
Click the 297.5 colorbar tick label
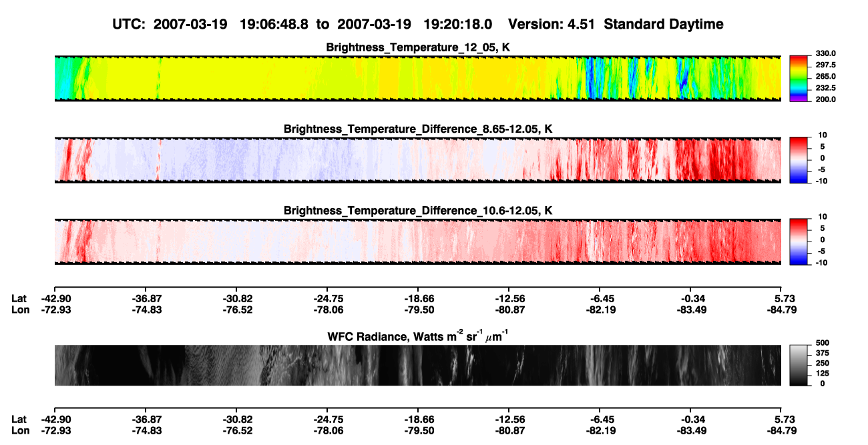(x=826, y=65)
